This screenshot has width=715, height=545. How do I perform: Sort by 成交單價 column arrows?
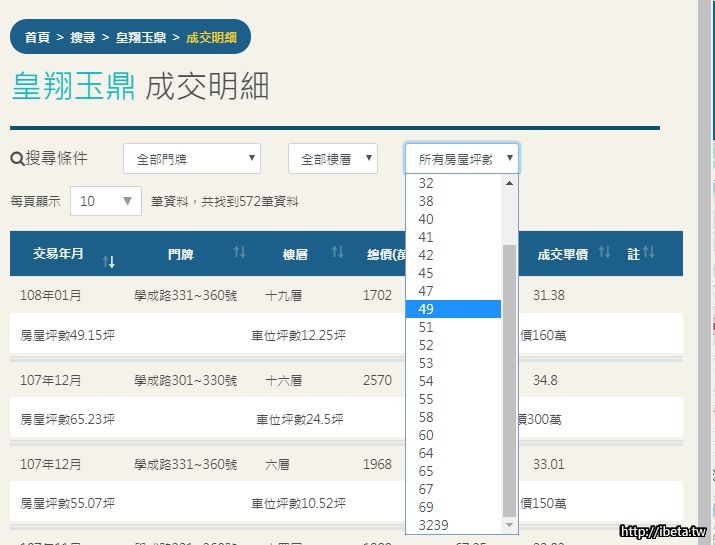click(x=604, y=253)
